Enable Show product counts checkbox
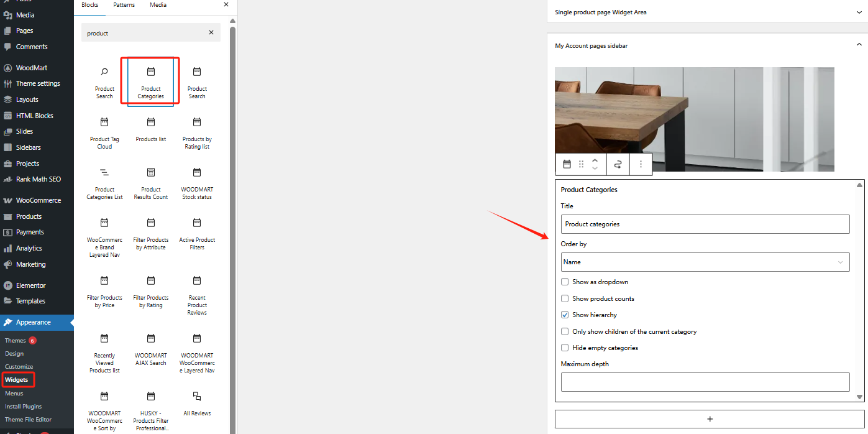 point(565,298)
